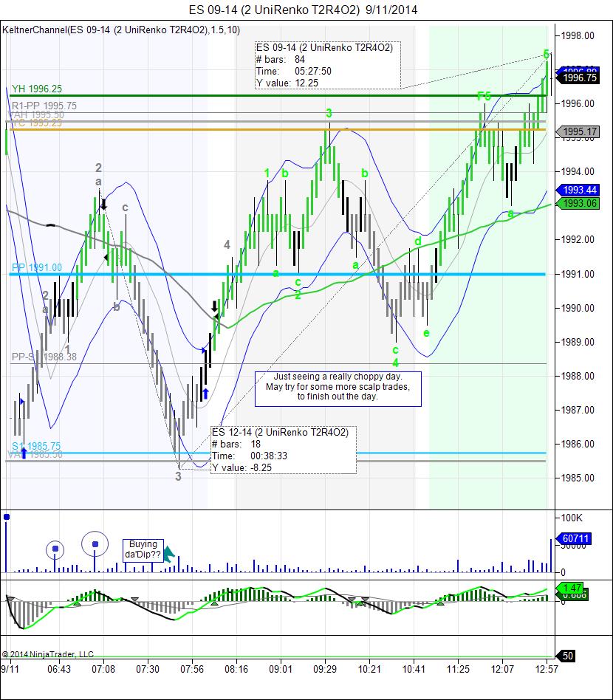Click the 'Just seeing a really choppy day' note
The height and width of the screenshot is (700, 613).
(338, 389)
